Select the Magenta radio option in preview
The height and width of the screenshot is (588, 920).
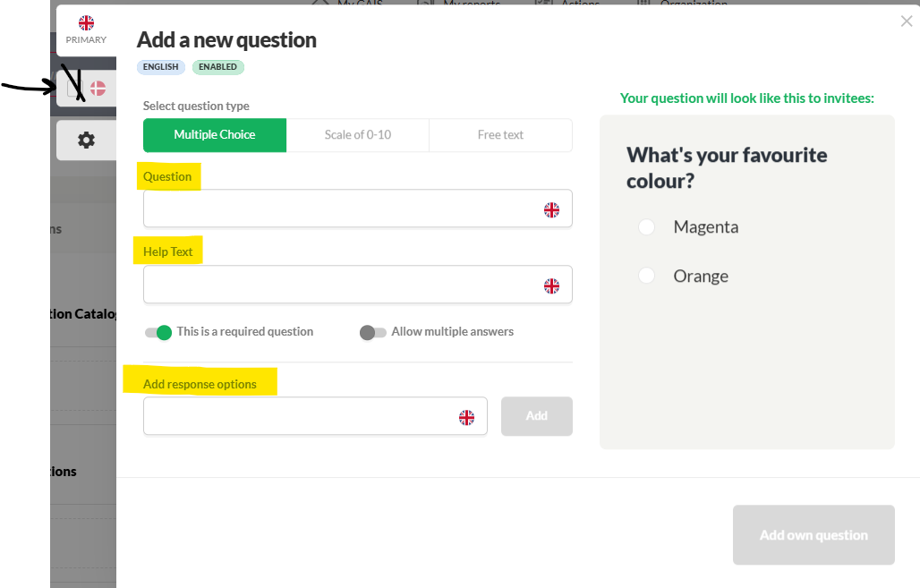646,227
